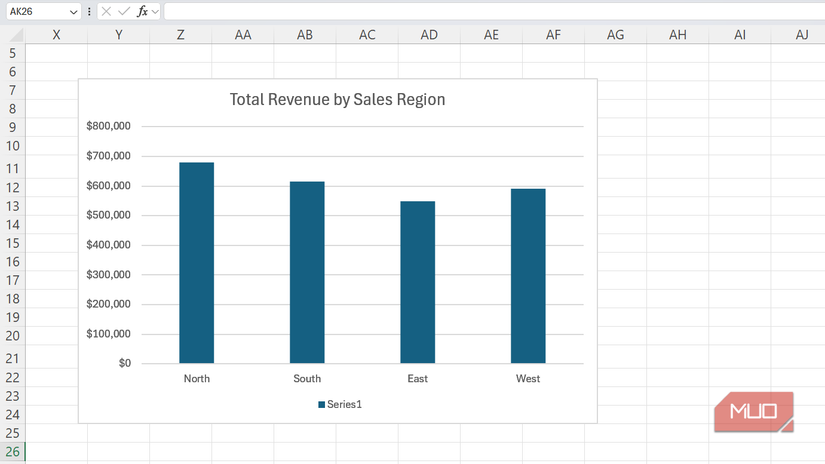This screenshot has width=825, height=464.
Task: Expand the dropdown beside the fx icon
Action: point(155,12)
